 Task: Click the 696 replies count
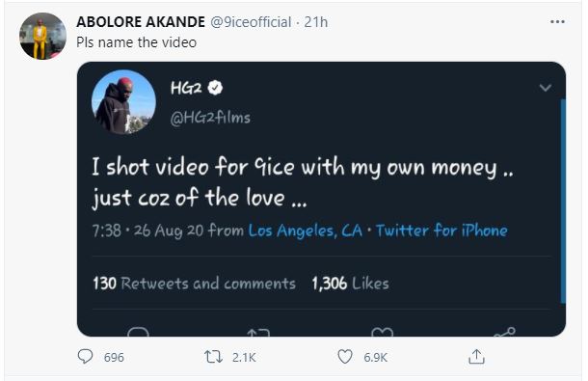click(x=114, y=357)
